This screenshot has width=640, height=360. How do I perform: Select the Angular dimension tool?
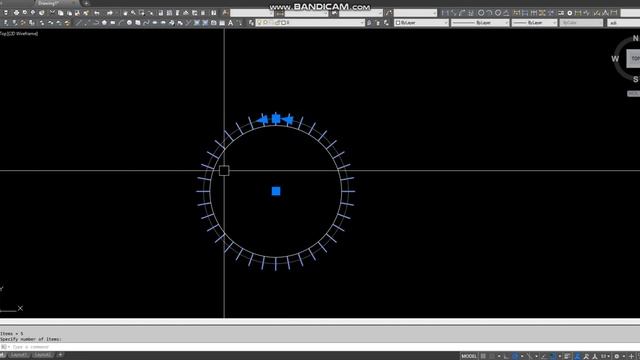[x=506, y=13]
